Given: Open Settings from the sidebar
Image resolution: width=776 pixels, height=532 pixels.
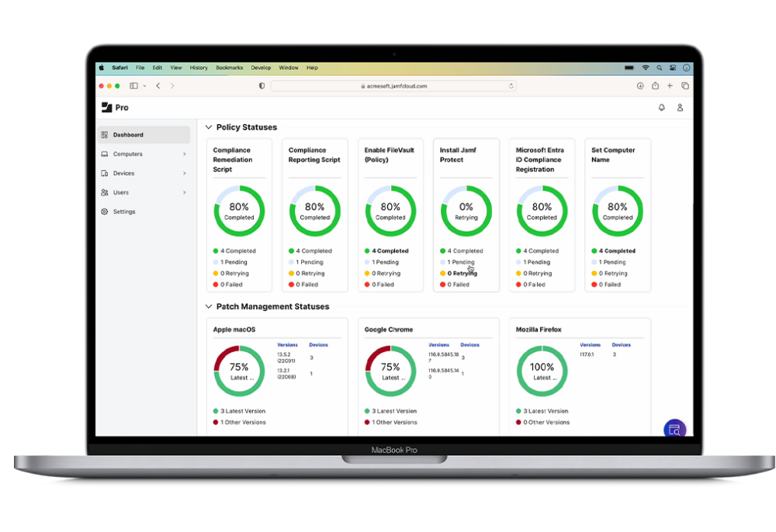Looking at the screenshot, I should coord(123,212).
